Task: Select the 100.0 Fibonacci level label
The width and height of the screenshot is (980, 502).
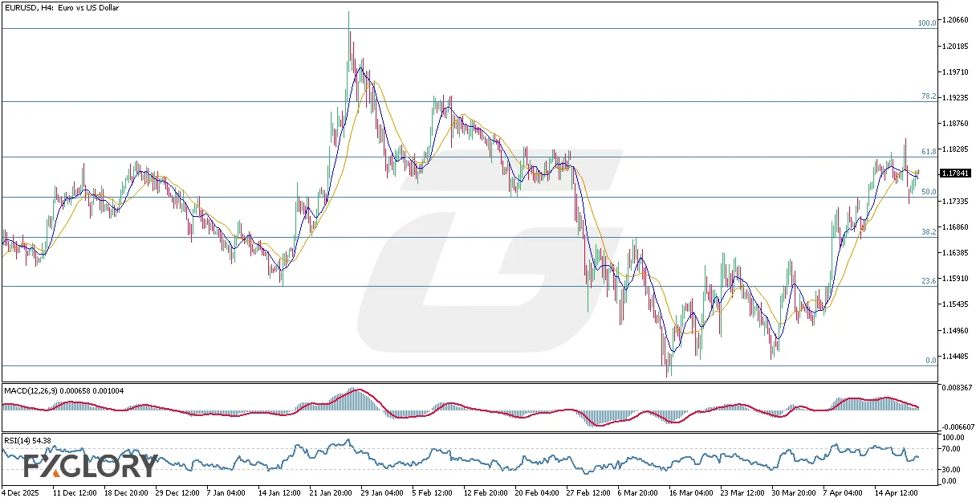Action: [927, 23]
